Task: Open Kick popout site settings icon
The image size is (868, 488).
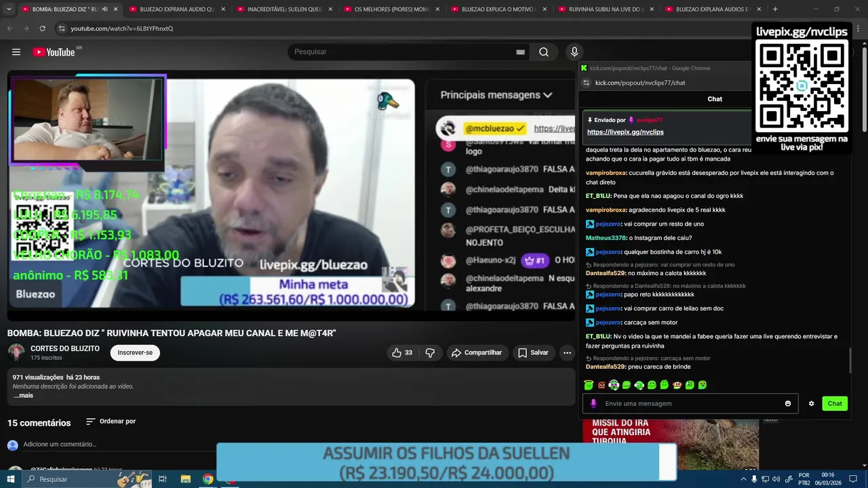Action: click(x=587, y=83)
